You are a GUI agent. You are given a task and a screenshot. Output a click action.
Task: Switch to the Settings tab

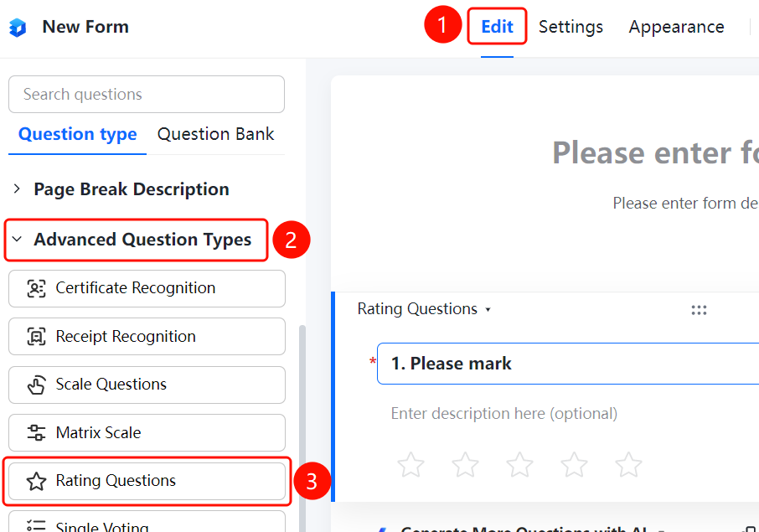[x=571, y=27]
